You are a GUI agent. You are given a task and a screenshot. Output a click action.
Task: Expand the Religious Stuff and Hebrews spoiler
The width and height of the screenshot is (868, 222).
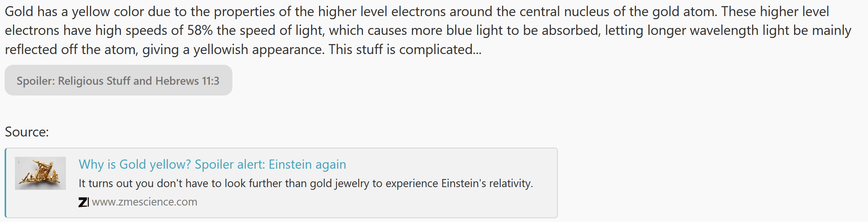[x=118, y=80]
